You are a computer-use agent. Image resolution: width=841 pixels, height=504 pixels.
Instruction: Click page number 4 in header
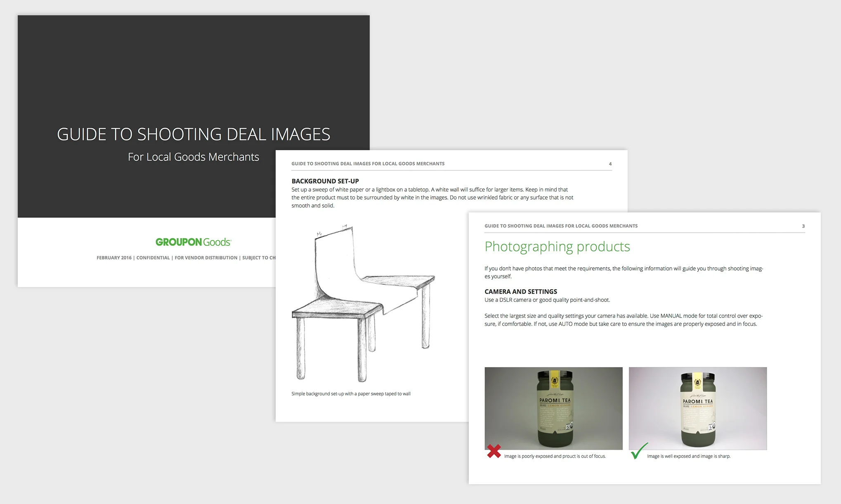610,164
